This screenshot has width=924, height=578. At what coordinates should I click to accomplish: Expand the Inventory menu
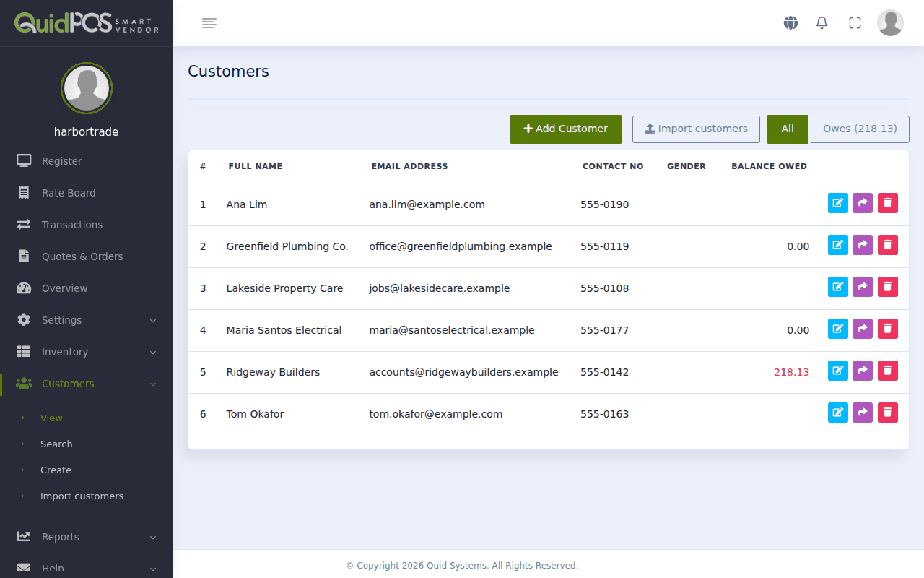[x=87, y=352]
